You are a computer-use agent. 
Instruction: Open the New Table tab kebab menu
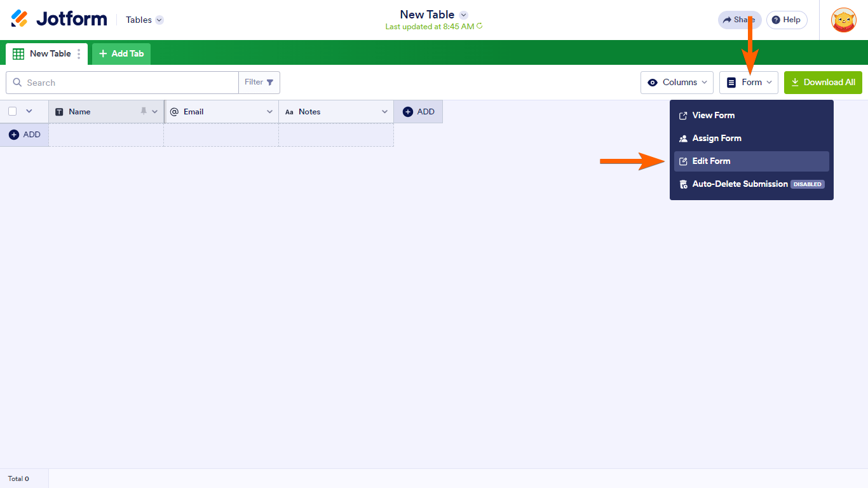point(78,53)
